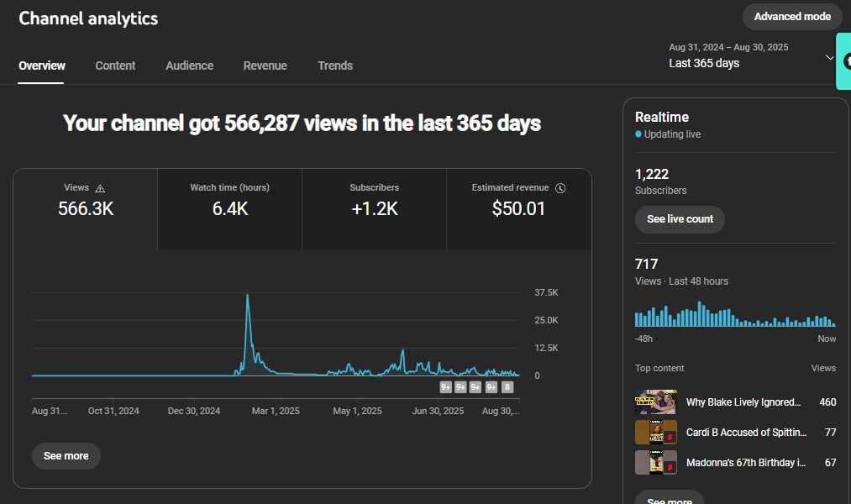
Task: Click Shorts icon on Madonna video thumbnail
Action: tap(670, 467)
